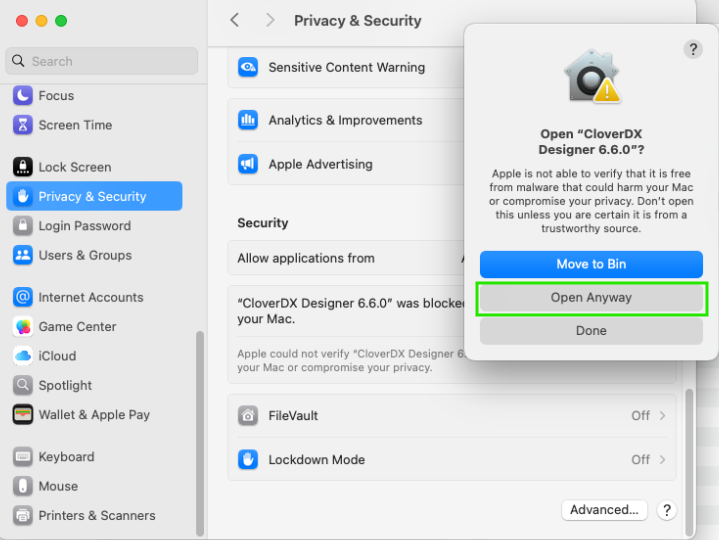
Task: Open the Analytics & Improvements row
Action: tap(347, 120)
